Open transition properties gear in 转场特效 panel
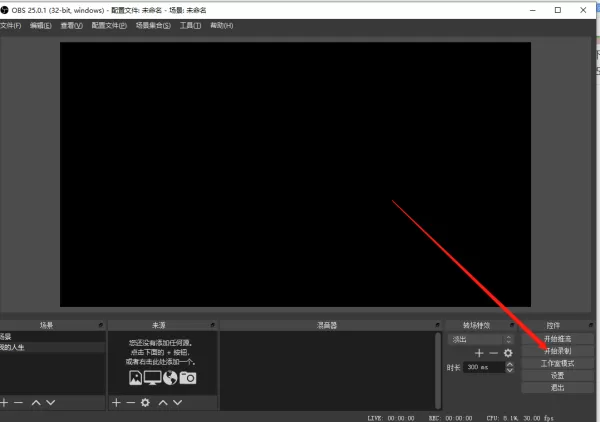Screen dimensions: 600x422 [508, 353]
